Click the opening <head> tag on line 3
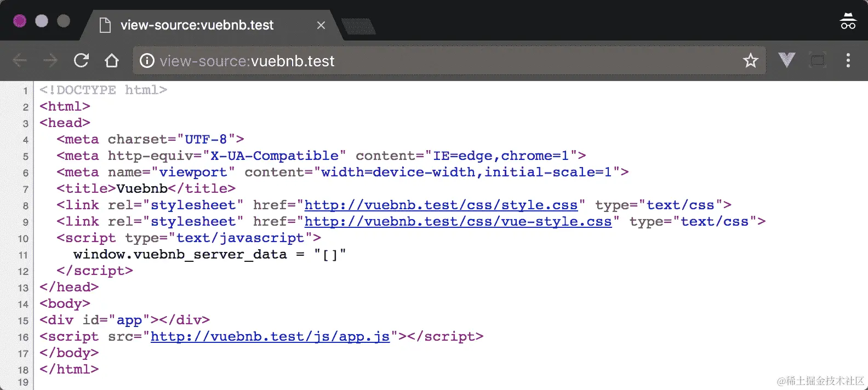 coord(65,123)
